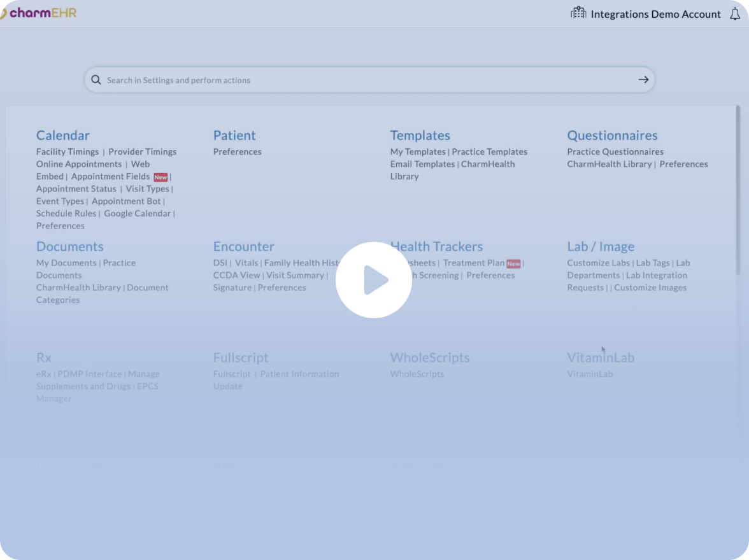
Task: Open Lab Tags
Action: (x=652, y=263)
